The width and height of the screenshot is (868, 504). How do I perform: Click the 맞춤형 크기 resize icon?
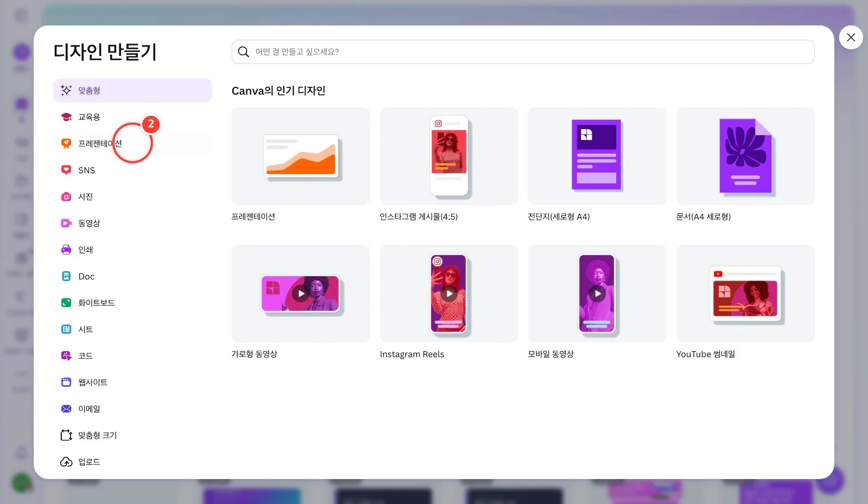(66, 435)
